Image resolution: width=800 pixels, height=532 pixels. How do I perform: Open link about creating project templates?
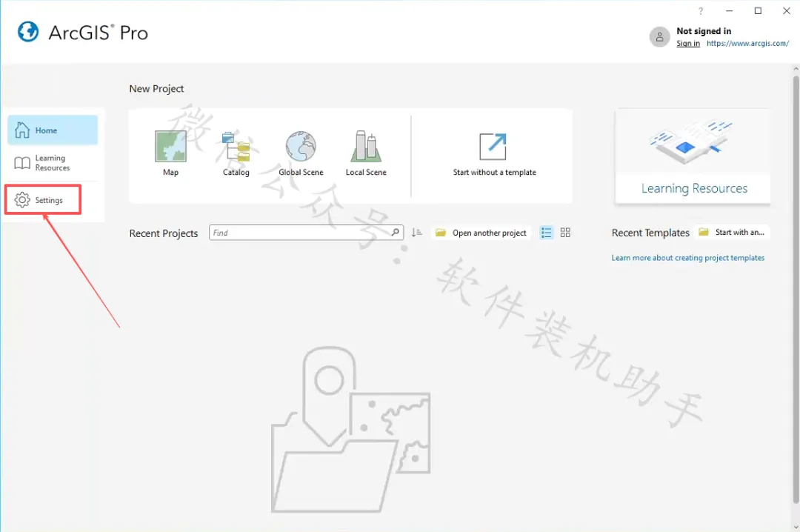coord(687,258)
